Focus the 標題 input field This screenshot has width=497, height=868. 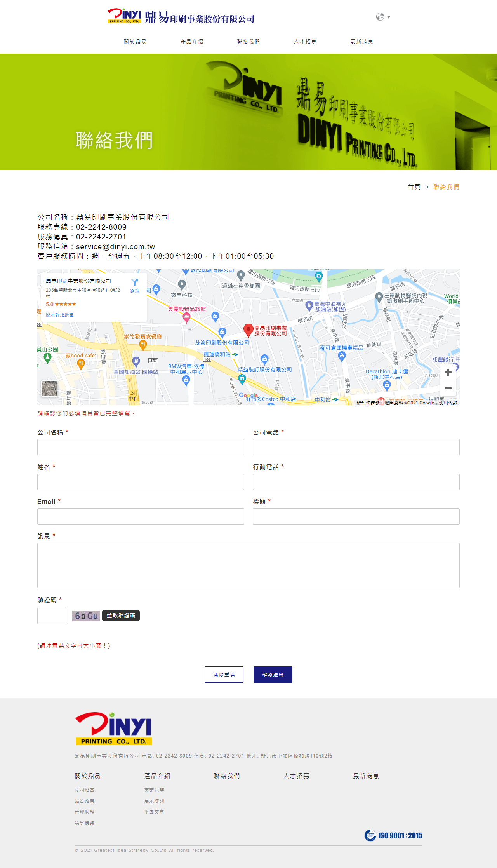356,516
